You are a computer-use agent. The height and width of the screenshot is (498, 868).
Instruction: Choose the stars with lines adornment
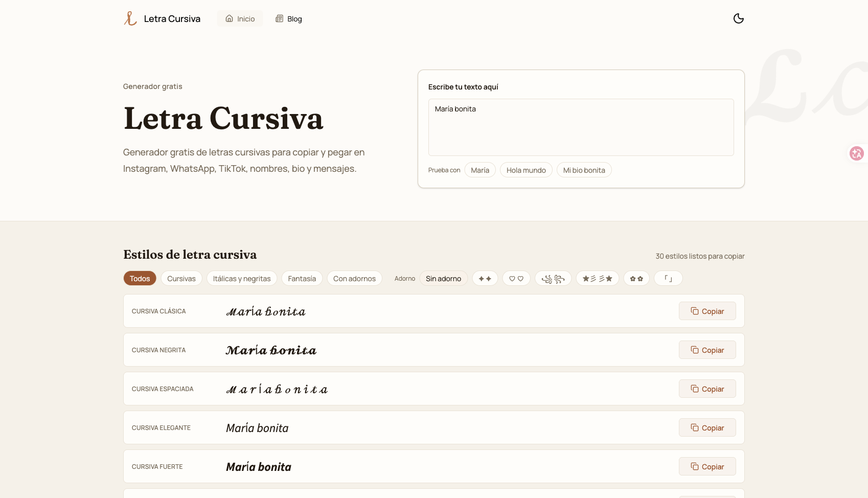coord(598,279)
